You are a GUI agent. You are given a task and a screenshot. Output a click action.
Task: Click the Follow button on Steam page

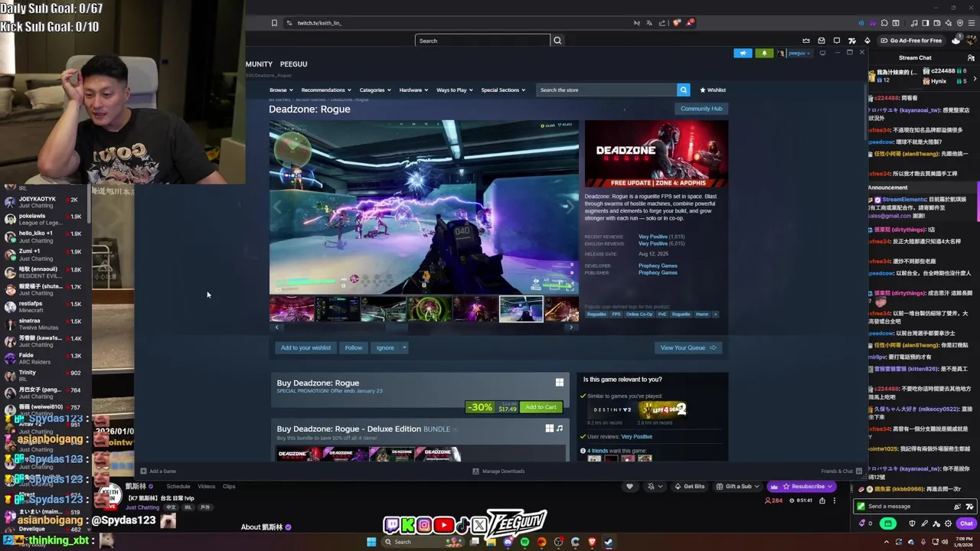(353, 347)
